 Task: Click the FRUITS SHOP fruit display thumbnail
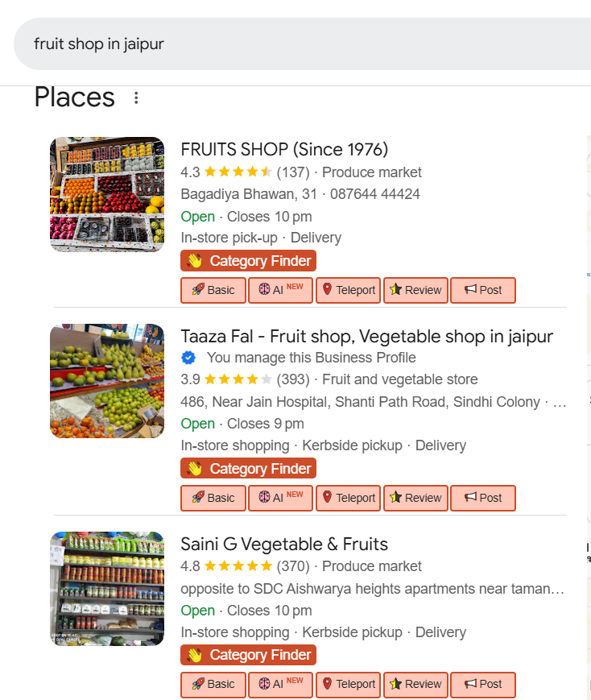[107, 194]
